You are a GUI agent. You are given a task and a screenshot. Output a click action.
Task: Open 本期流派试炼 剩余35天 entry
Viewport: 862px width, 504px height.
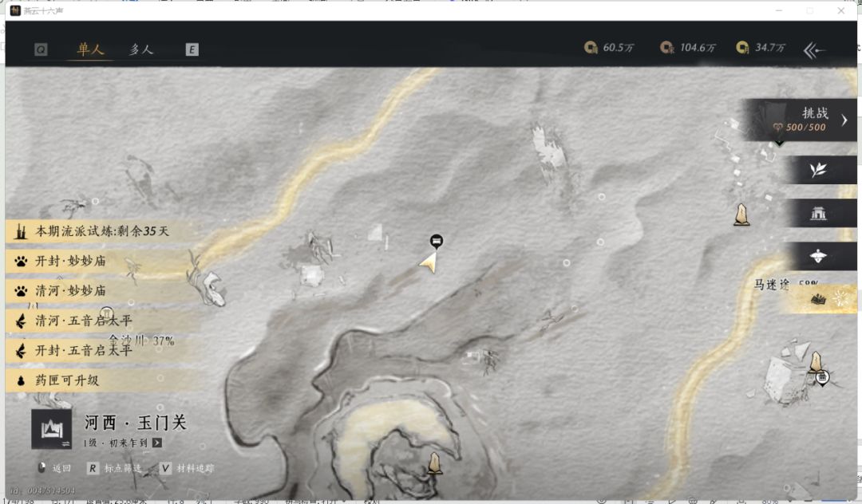pos(103,231)
